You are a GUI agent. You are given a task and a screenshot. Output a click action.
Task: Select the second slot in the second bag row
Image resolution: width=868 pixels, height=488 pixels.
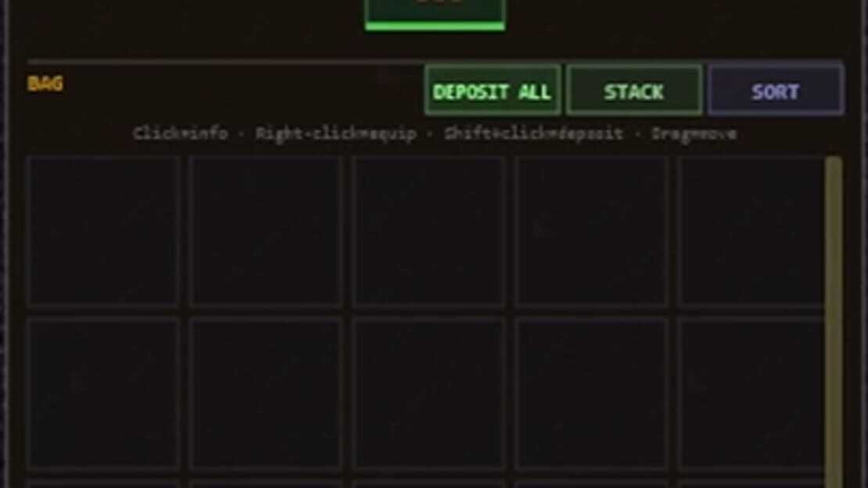266,394
